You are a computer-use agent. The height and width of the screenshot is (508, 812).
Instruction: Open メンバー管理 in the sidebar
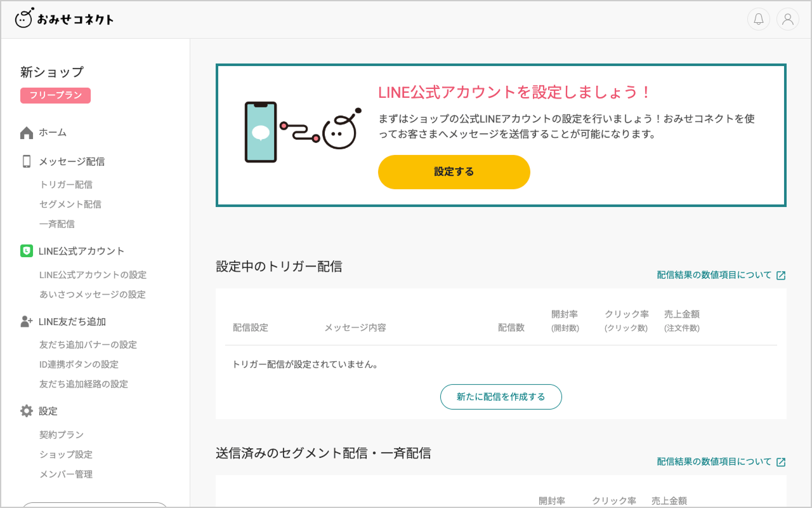pos(66,474)
